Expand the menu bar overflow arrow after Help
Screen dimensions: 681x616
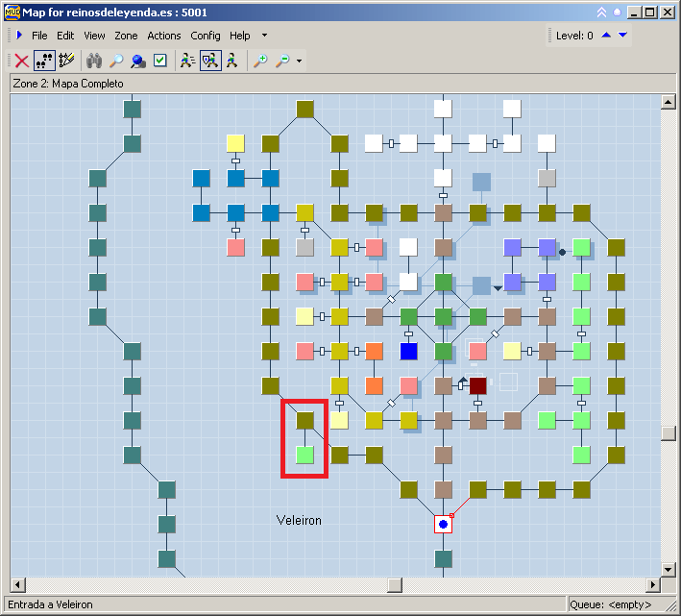click(264, 36)
